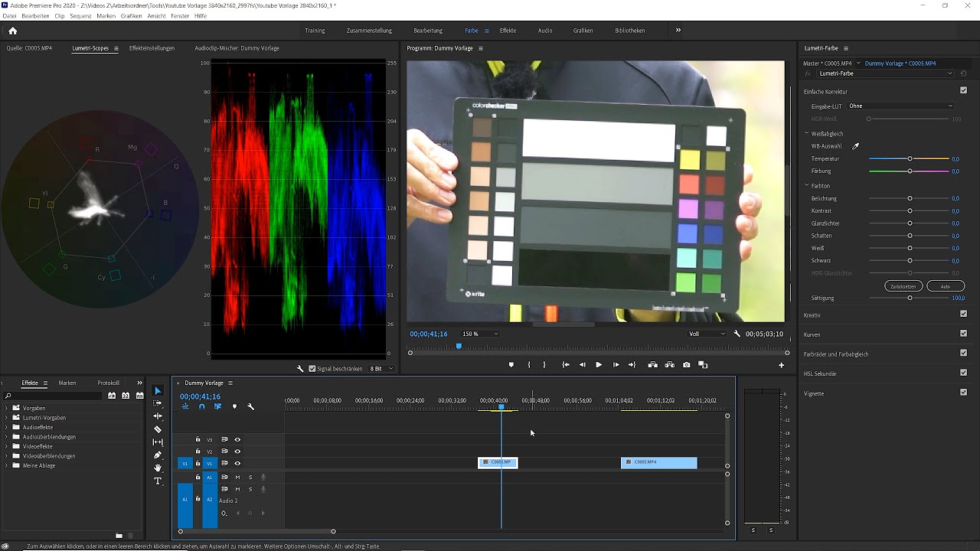Open the Voll resolution dropdown
The image size is (980, 551).
coord(707,334)
